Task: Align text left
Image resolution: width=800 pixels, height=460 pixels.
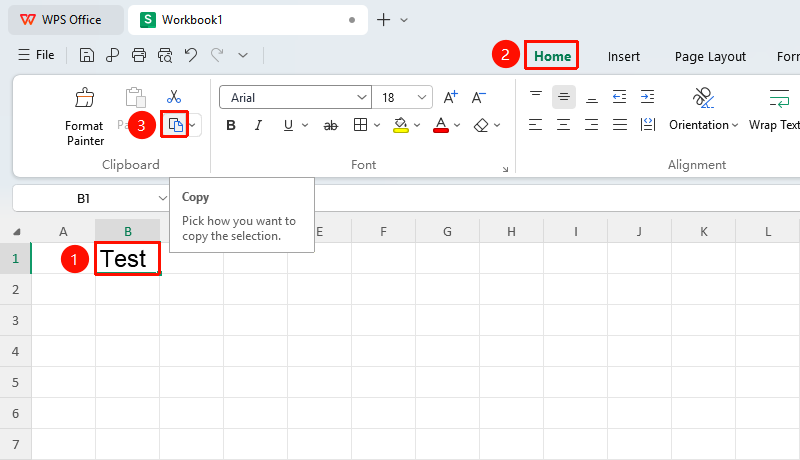Action: (536, 124)
